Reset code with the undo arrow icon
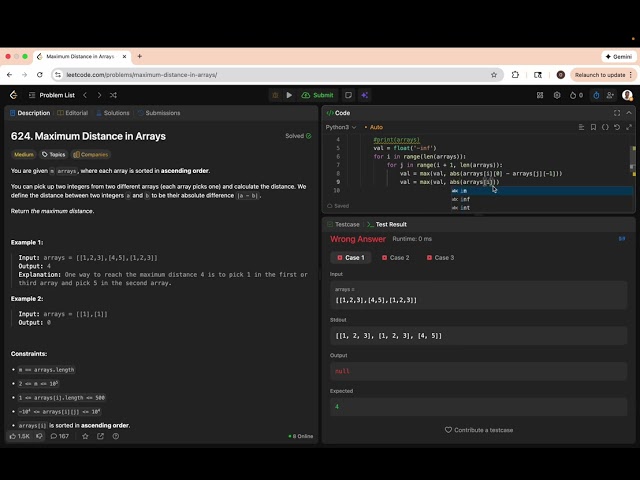 point(617,127)
